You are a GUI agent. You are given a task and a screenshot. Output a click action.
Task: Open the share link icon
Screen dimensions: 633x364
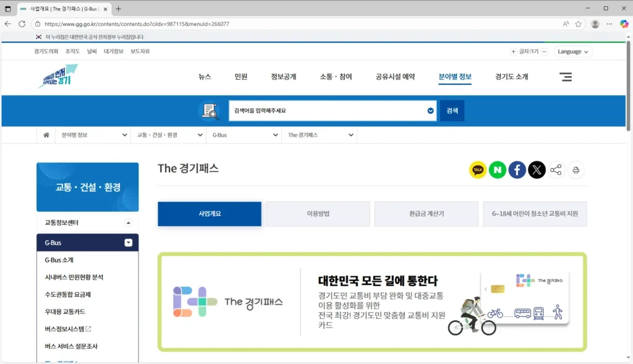pyautogui.click(x=556, y=169)
